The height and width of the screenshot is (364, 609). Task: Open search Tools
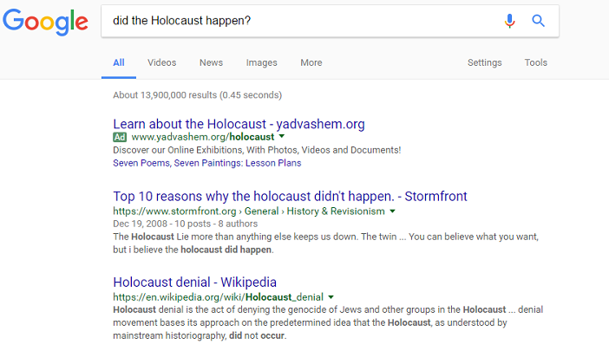(535, 62)
